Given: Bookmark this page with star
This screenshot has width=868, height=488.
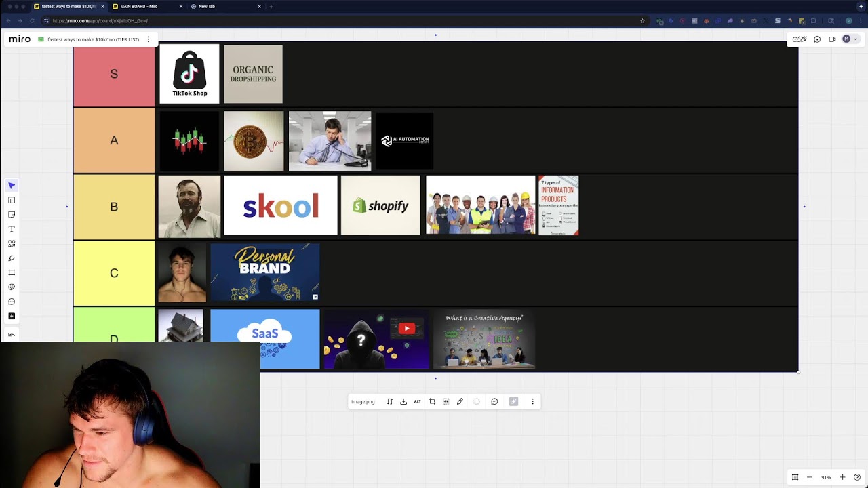Looking at the screenshot, I should [x=642, y=20].
